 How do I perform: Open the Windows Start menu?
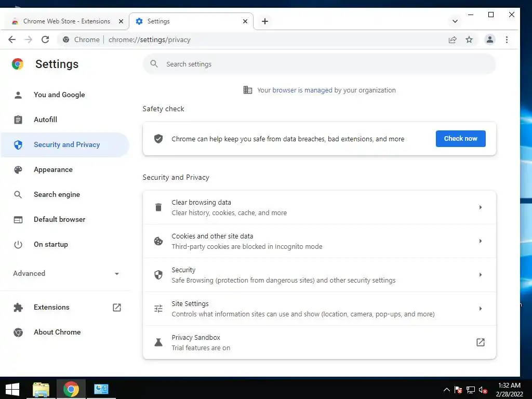click(x=12, y=389)
